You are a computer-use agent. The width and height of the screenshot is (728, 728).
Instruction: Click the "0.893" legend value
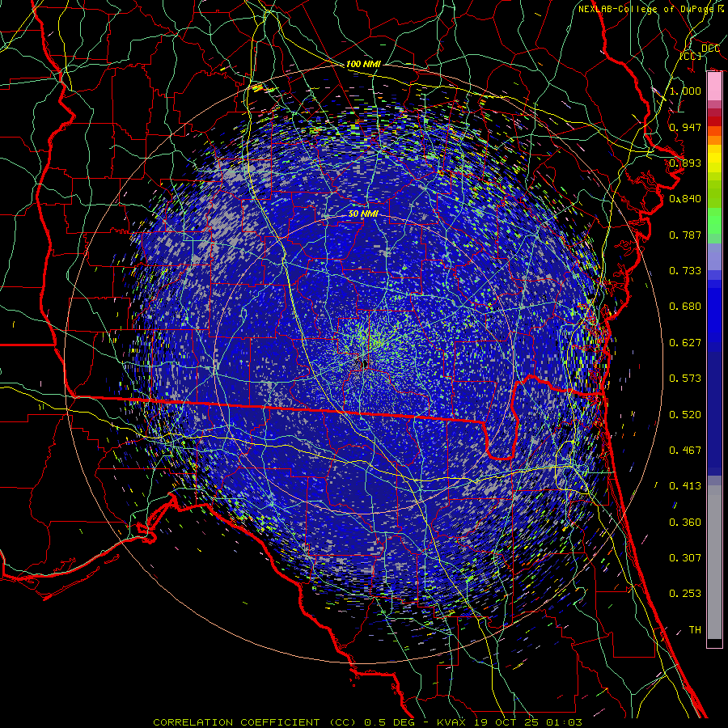pyautogui.click(x=685, y=163)
